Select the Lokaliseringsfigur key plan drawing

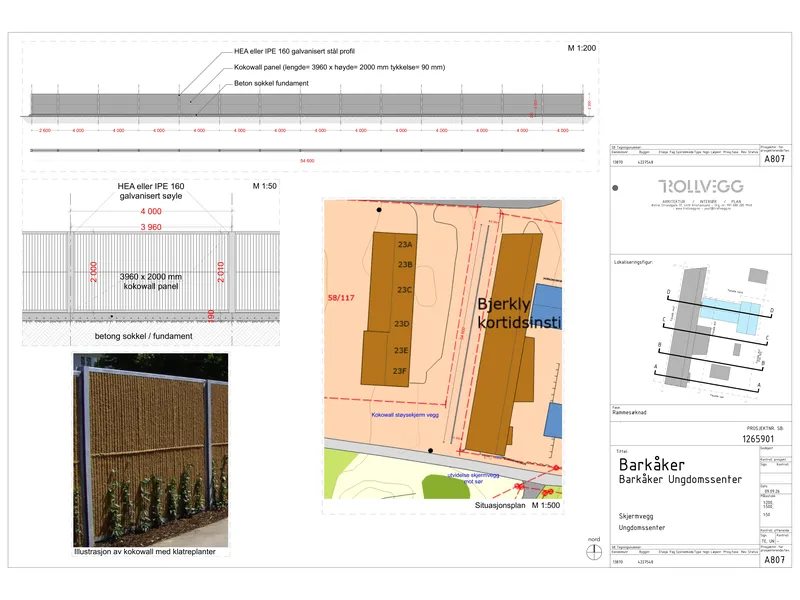713,332
